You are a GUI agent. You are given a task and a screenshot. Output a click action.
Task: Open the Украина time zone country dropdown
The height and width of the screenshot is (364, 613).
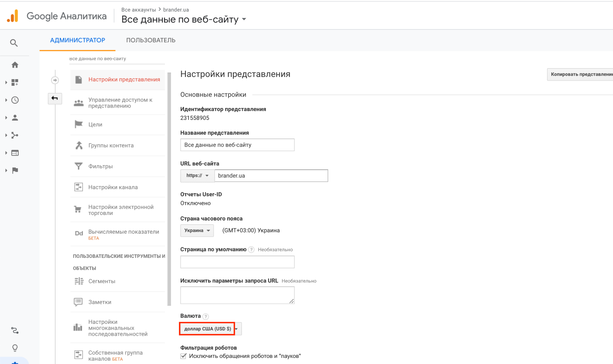click(197, 231)
